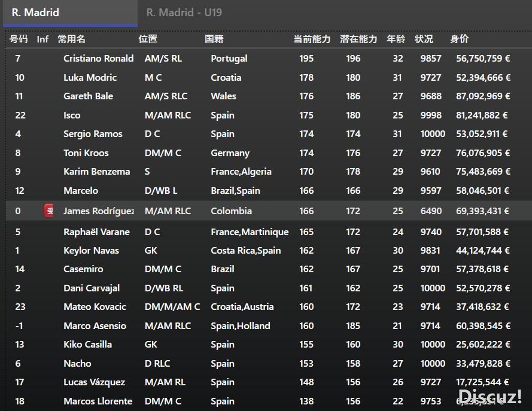Select player Casemiro
This screenshot has width=532, height=411.
(83, 269)
